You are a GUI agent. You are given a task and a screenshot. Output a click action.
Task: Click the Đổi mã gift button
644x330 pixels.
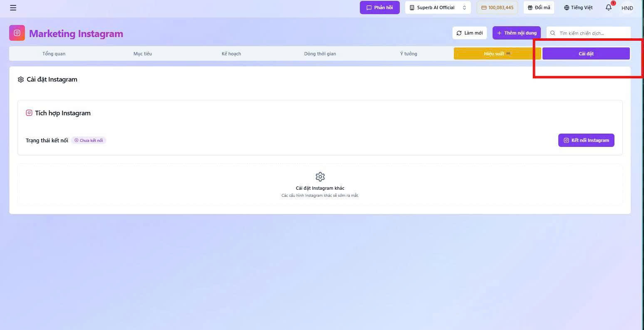click(539, 7)
